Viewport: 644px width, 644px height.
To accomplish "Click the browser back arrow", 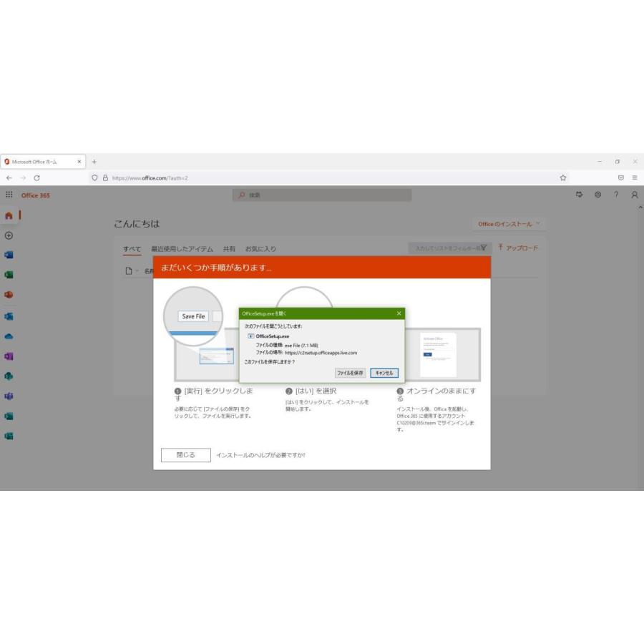I will coord(9,178).
